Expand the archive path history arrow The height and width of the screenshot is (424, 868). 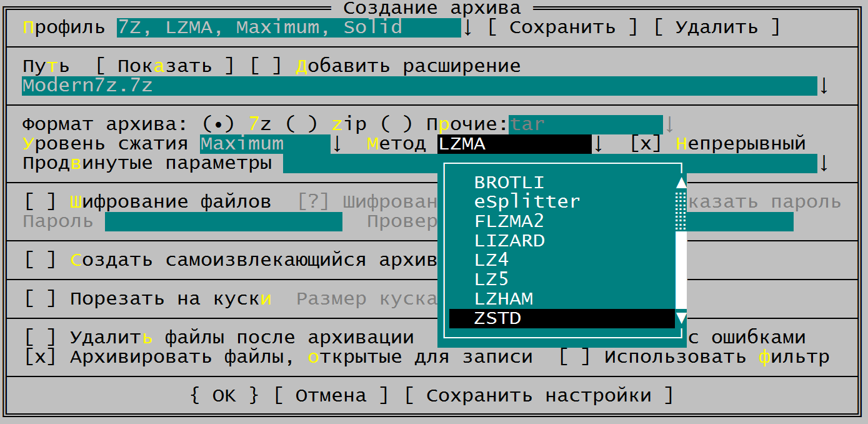coord(824,86)
